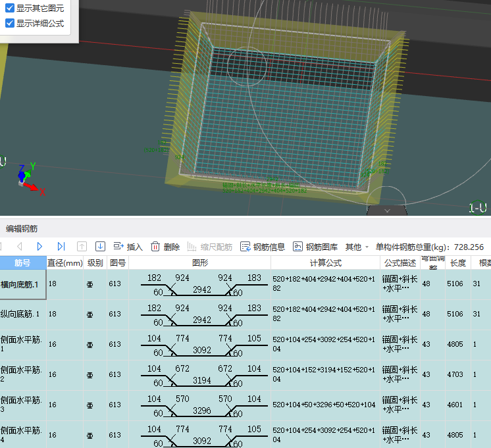491x448 pixels.
Task: Click the 计算公式 column header
Action: (325, 262)
